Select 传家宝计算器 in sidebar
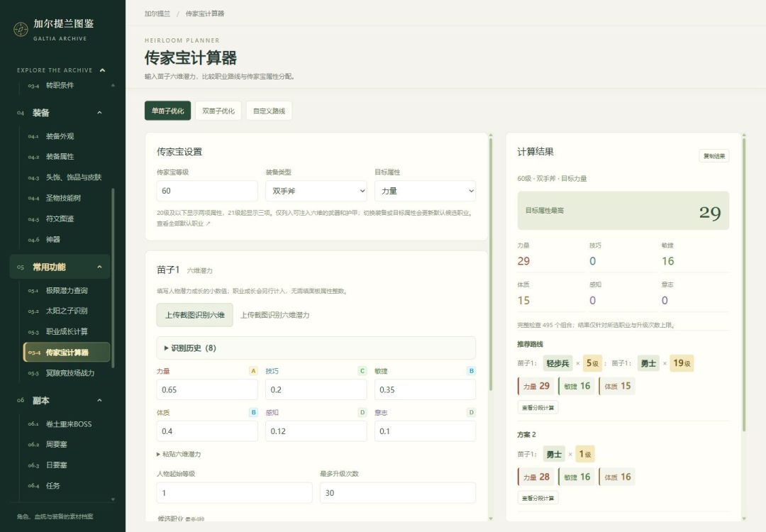Screen dimensions: 766x532 (67, 353)
